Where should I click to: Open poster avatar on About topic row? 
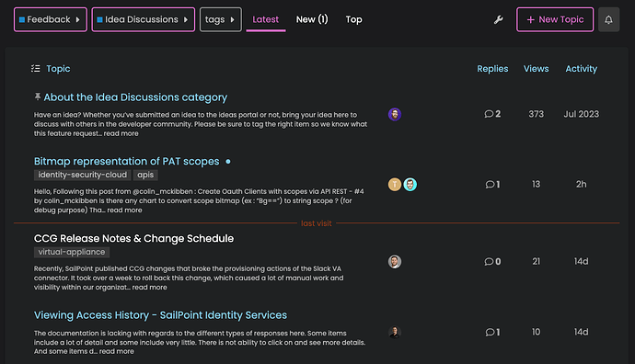[x=395, y=115]
